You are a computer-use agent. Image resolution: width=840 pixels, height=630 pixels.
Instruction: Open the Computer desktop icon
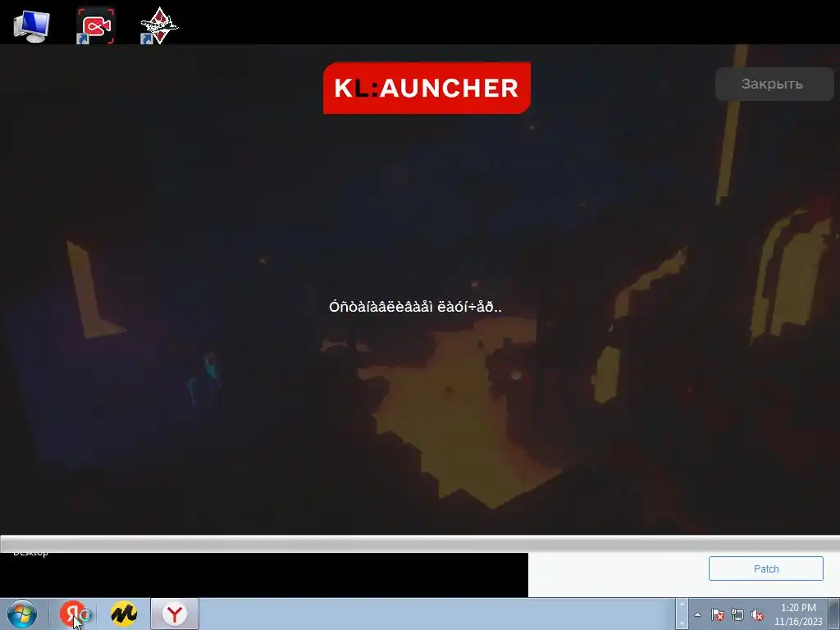coord(32,25)
